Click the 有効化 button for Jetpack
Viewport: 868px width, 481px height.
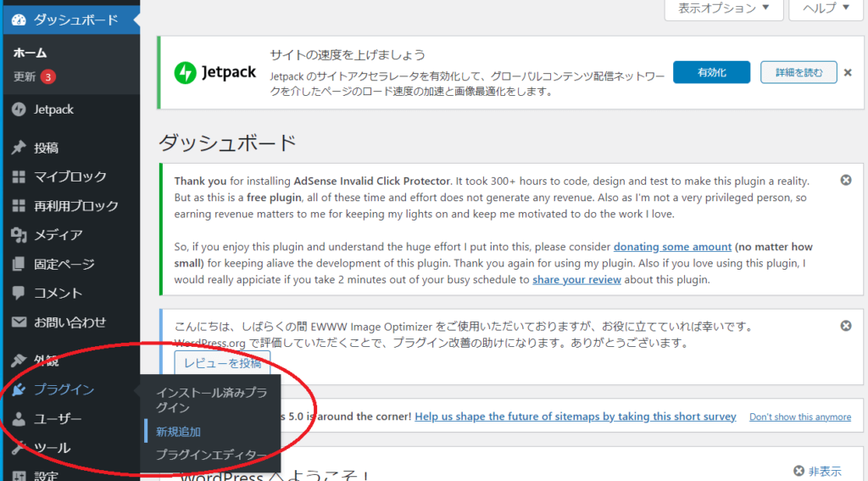pos(711,73)
